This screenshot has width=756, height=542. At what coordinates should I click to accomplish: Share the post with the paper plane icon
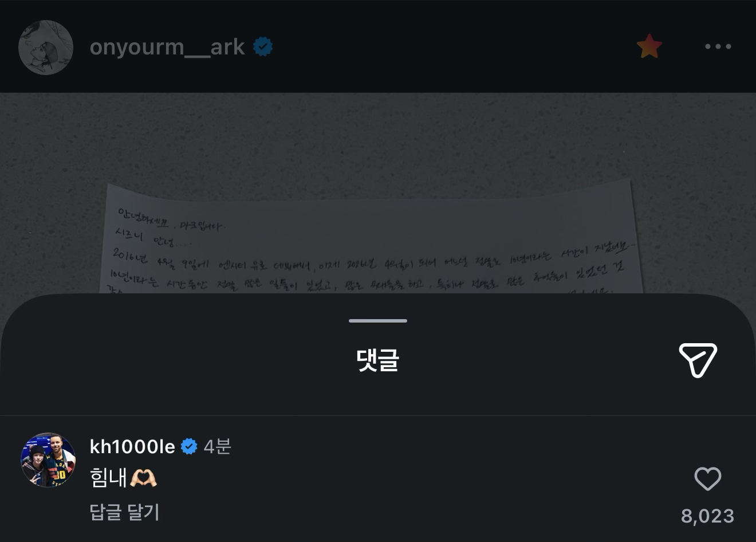click(x=698, y=360)
